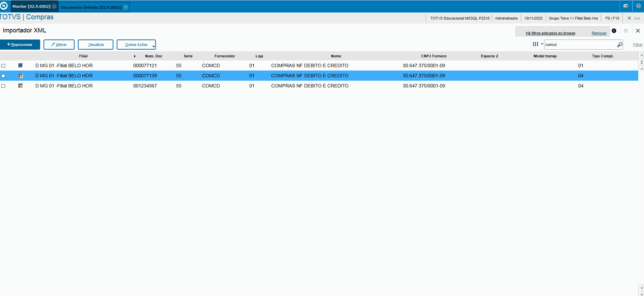Screen dimensions: 644x296
Task: Select document number 001234567
Action: [x=145, y=86]
